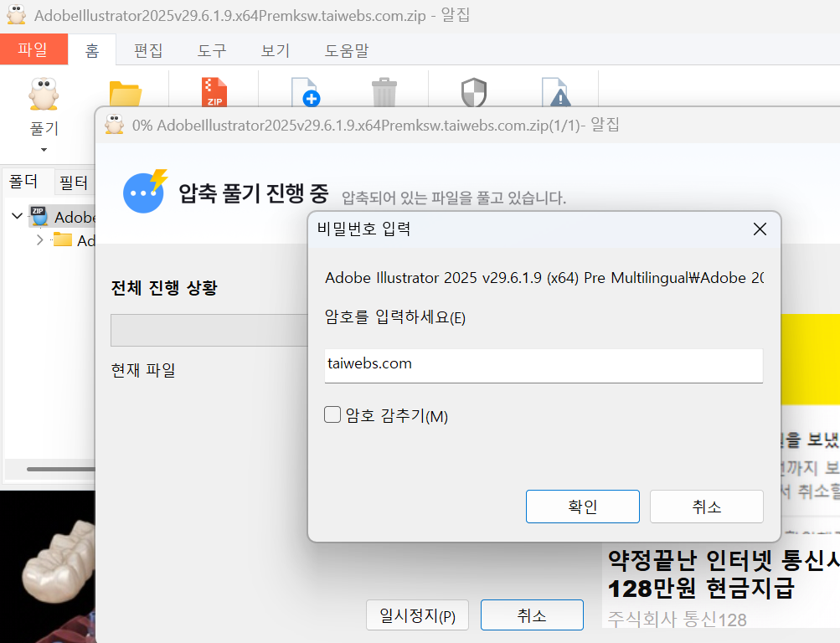
Task: Click the trash can delete icon
Action: pos(384,92)
